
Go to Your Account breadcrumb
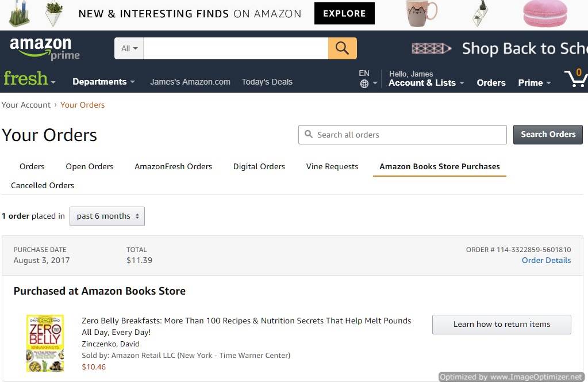click(x=26, y=105)
